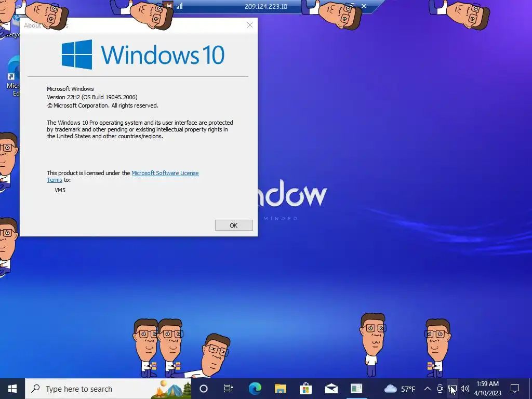532x399 pixels.
Task: Open the Windows Start menu
Action: (12, 389)
